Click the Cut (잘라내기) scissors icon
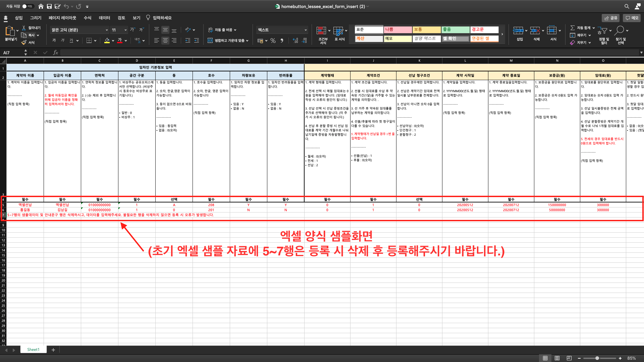The image size is (644, 362). (24, 28)
